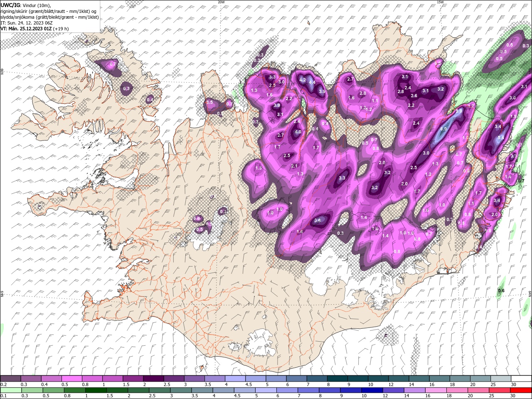The height and width of the screenshot is (399, 532).
Task: Pick the lower legend violet swatch labeled 12
Action: [x=394, y=390]
